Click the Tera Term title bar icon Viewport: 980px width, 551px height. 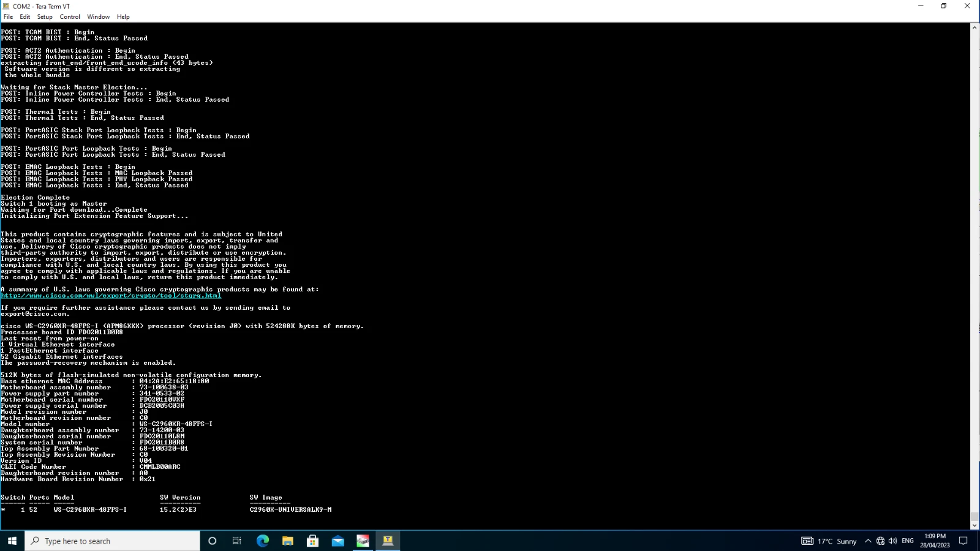6,6
